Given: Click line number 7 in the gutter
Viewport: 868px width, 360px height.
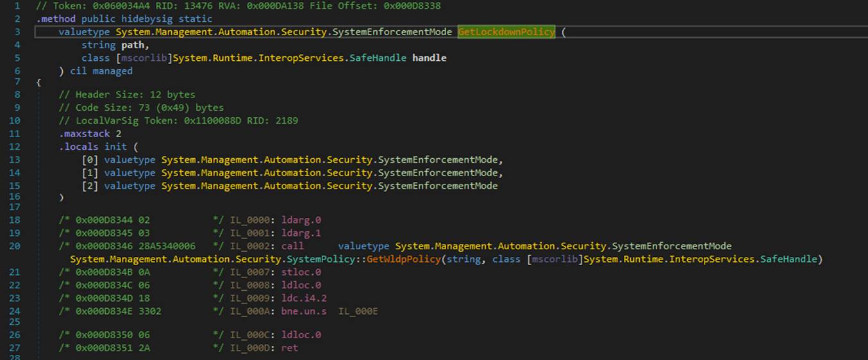Looking at the screenshot, I should point(17,82).
